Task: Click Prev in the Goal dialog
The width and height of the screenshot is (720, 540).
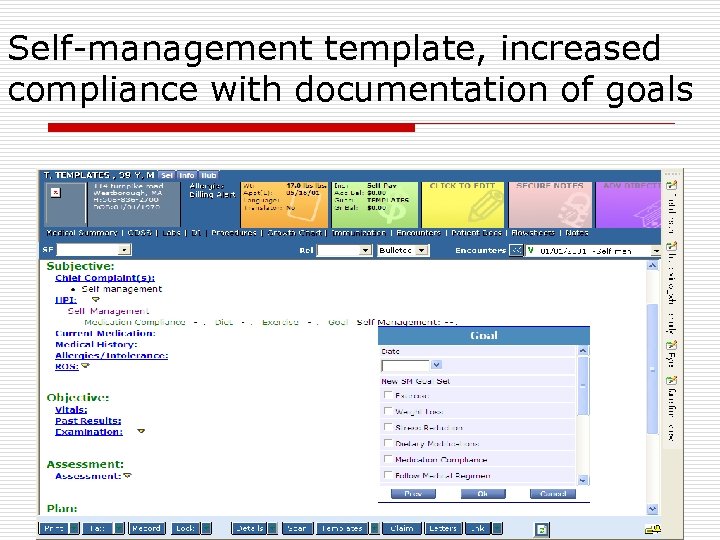Action: tap(413, 494)
